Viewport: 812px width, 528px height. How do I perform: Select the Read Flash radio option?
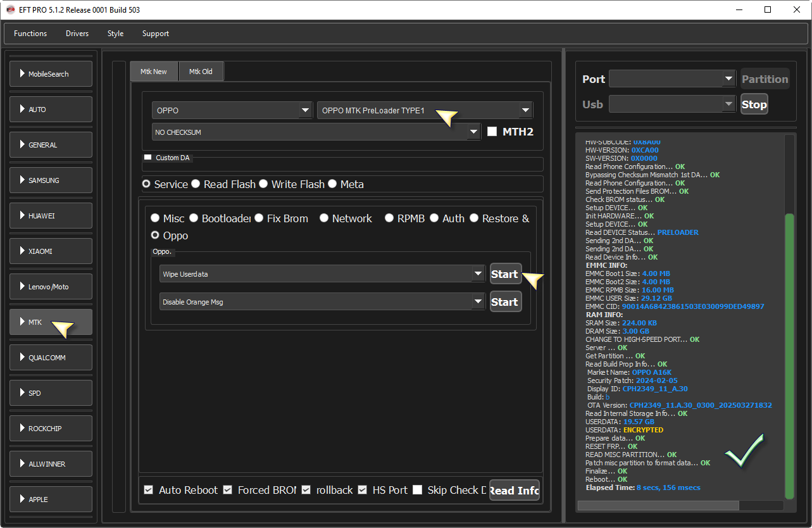click(x=196, y=184)
